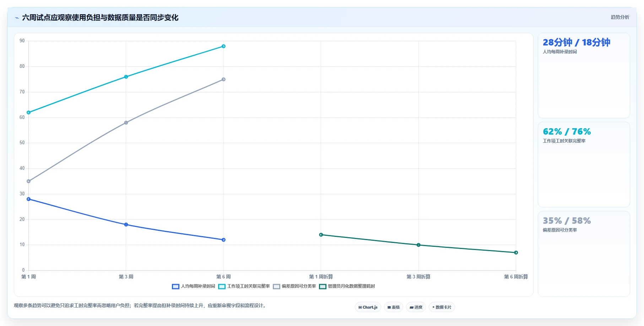This screenshot has width=644, height=326.
Task: Click the 趋势分析 tag in the header
Action: 620,17
